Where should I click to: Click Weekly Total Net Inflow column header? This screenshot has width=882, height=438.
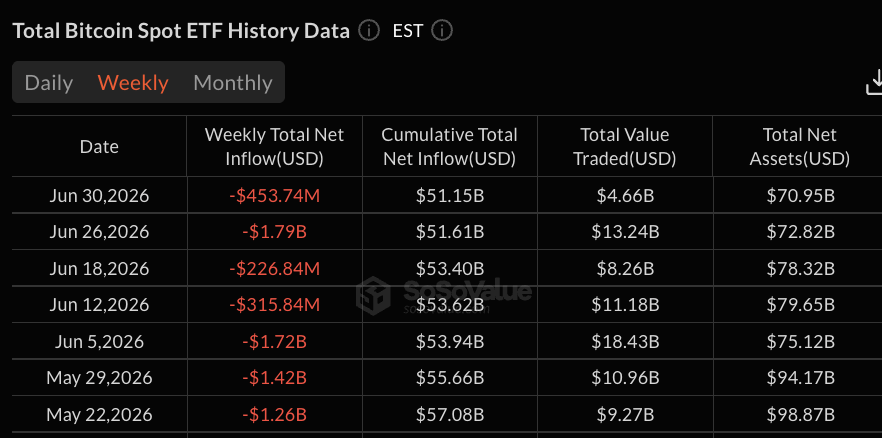tap(274, 147)
